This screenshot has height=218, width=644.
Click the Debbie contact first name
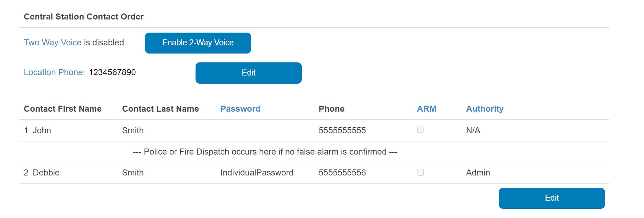click(46, 173)
